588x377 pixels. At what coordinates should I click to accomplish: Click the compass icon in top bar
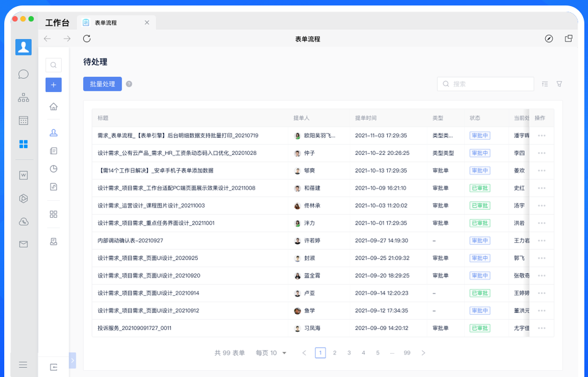point(549,39)
